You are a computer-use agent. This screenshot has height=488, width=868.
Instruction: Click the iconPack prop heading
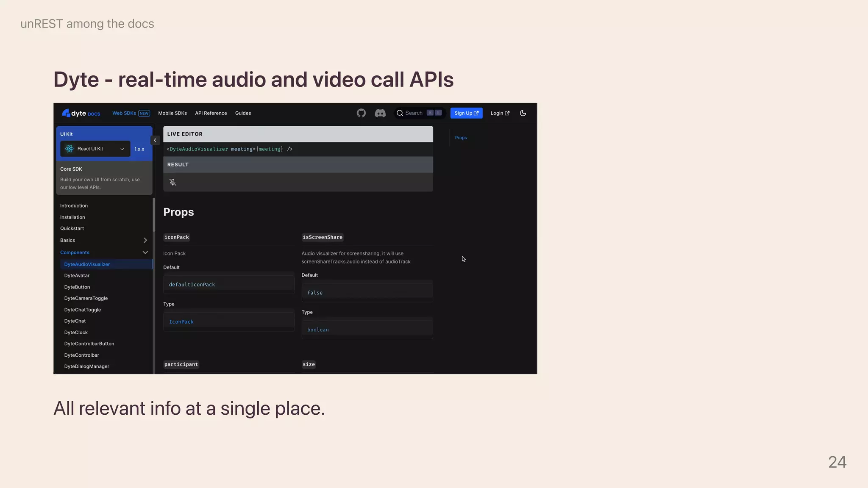(x=177, y=237)
